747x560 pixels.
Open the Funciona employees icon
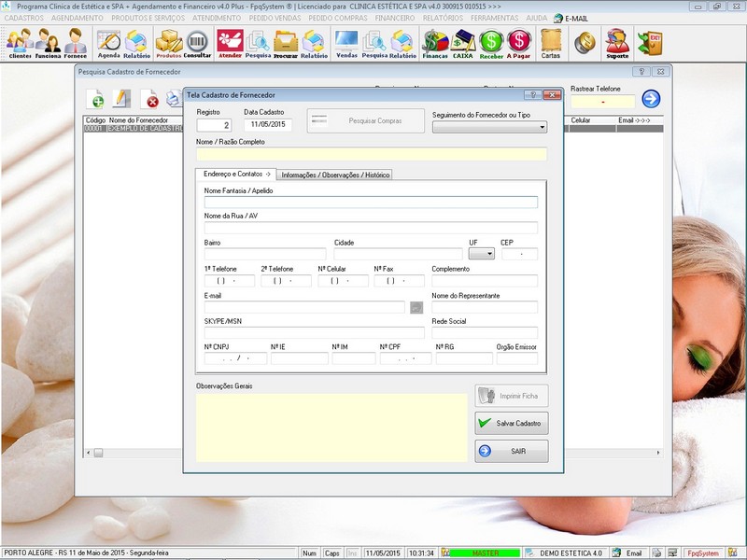point(48,43)
